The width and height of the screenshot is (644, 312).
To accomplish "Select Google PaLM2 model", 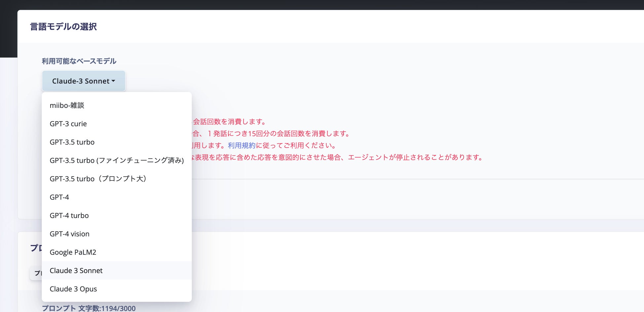I will point(117,252).
